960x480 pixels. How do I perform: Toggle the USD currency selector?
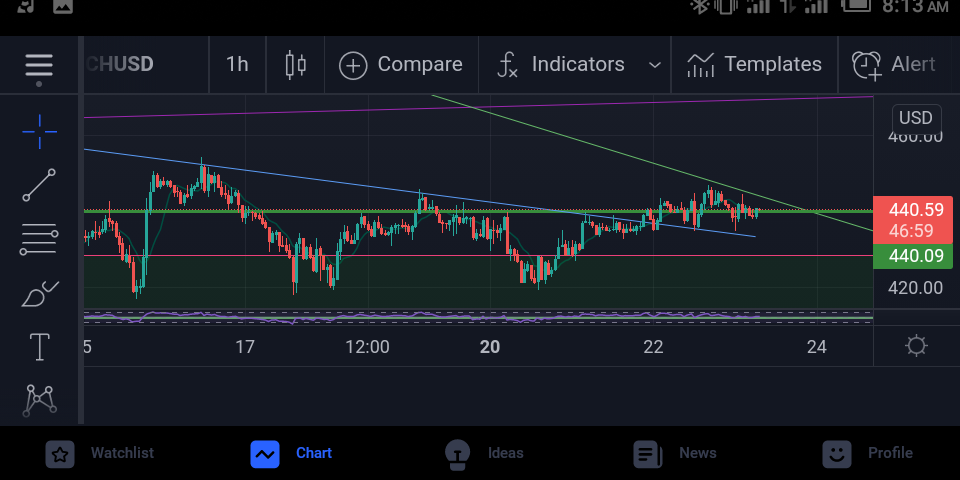click(x=916, y=118)
